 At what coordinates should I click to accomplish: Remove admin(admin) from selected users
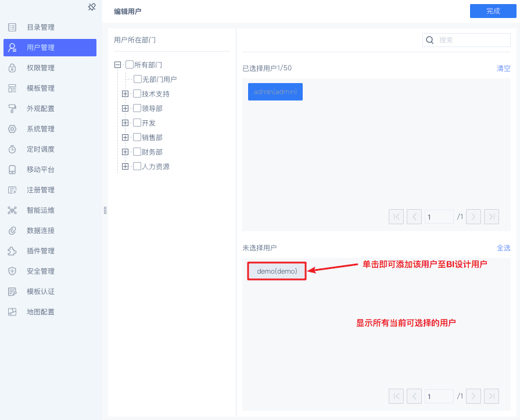(x=275, y=92)
